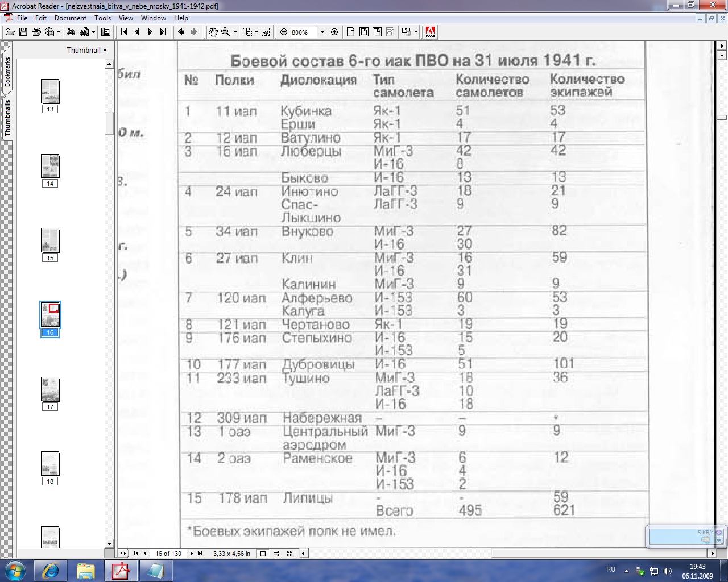Open the Help menu

coord(181,18)
